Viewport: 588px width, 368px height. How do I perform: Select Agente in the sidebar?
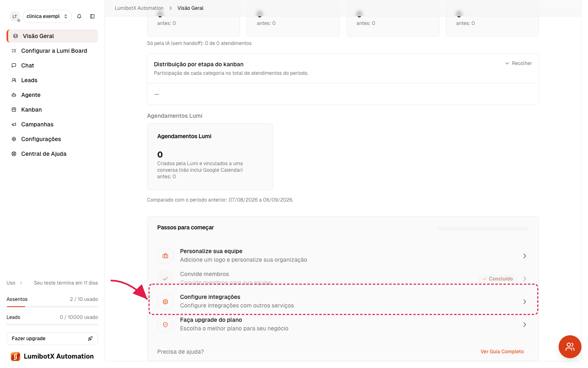[x=52, y=95]
